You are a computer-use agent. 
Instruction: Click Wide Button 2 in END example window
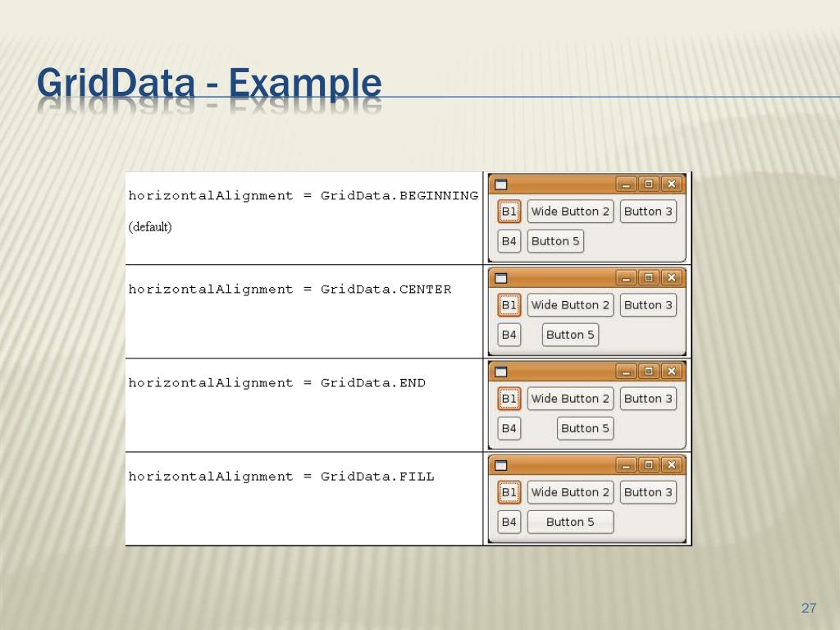click(570, 399)
